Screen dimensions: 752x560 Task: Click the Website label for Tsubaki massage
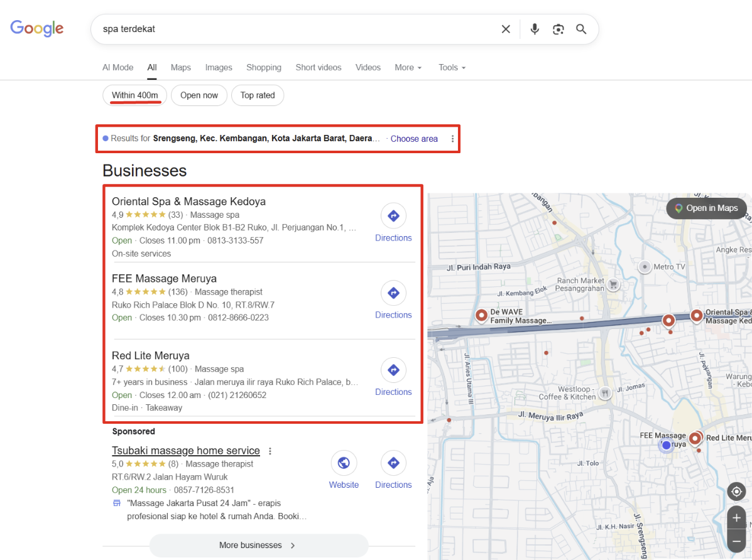pyautogui.click(x=344, y=485)
